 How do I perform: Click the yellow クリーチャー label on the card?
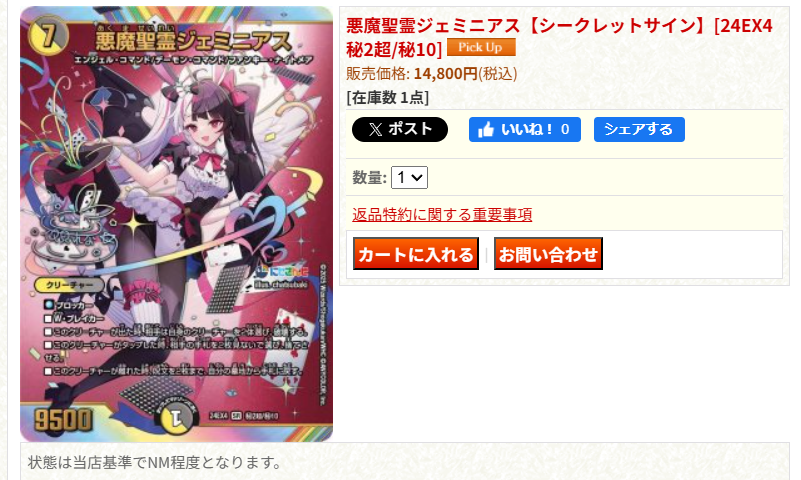(x=69, y=285)
